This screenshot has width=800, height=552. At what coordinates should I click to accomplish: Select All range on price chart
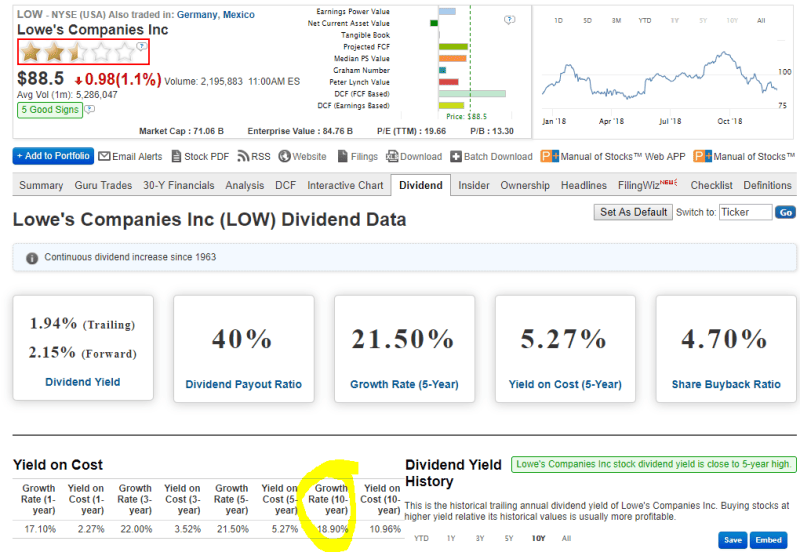761,20
